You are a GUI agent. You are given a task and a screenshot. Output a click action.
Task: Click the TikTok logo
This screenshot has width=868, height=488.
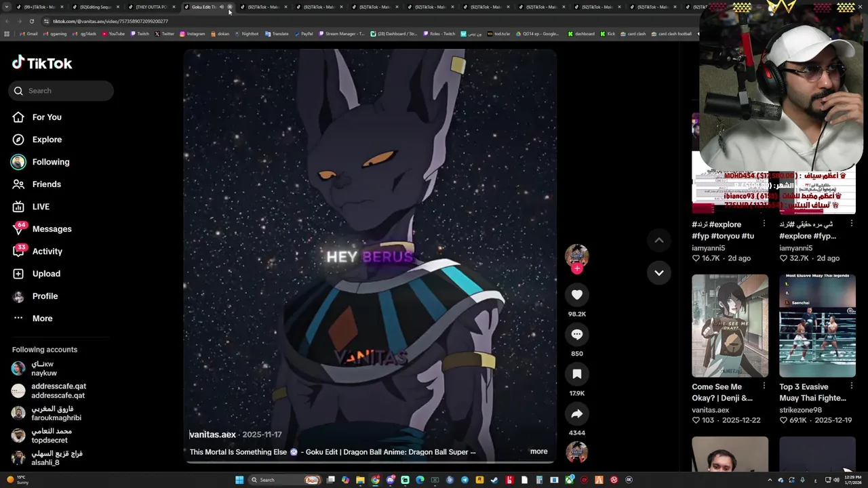point(42,63)
